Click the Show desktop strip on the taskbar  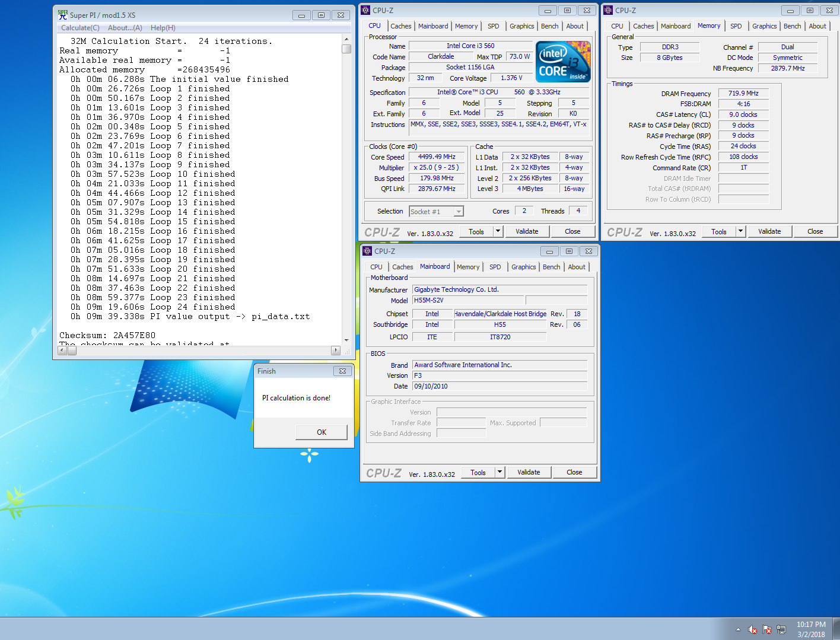point(836,629)
